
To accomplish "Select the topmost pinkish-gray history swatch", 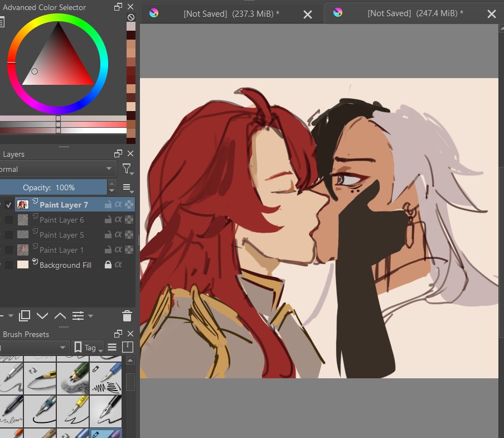I will coord(131,26).
